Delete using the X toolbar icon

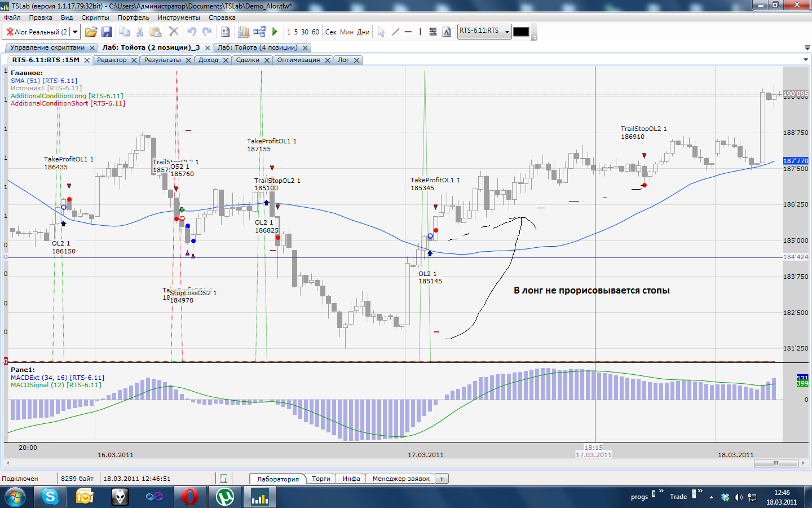pos(174,32)
